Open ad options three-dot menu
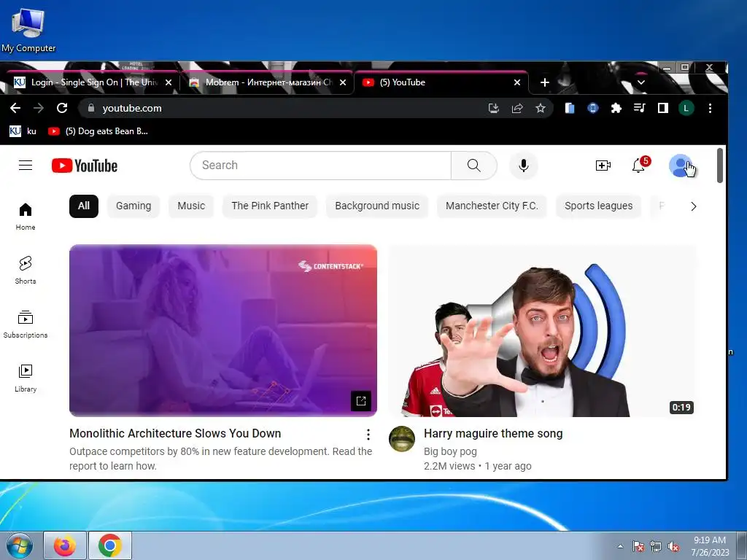Image resolution: width=747 pixels, height=560 pixels. point(368,435)
